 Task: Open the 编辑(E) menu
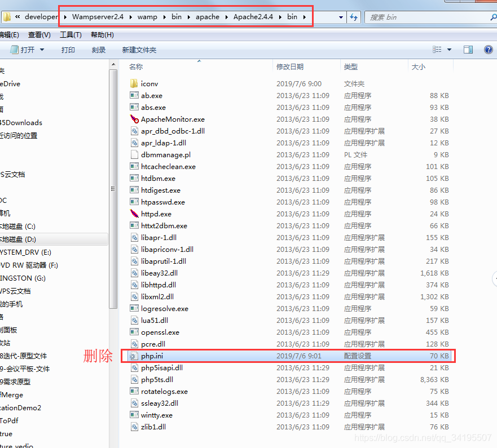click(x=9, y=35)
